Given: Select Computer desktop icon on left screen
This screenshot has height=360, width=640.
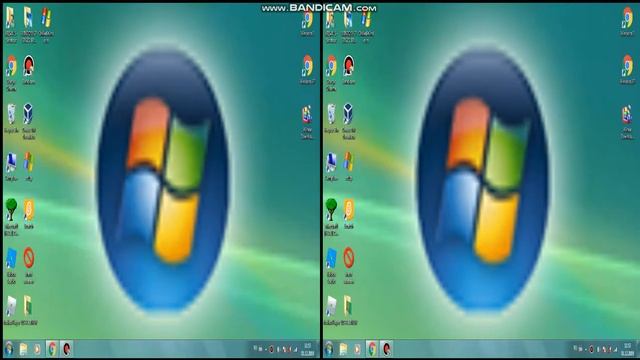Looking at the screenshot, I should point(11,163).
